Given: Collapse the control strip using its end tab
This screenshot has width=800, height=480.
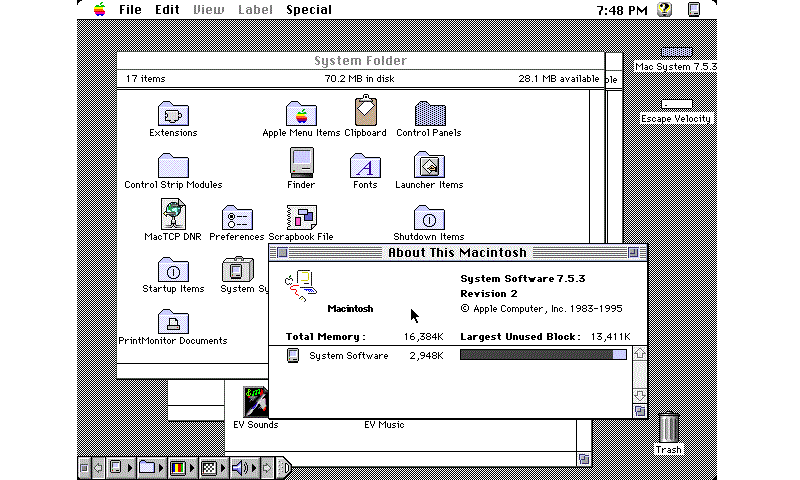Looking at the screenshot, I should (x=285, y=467).
